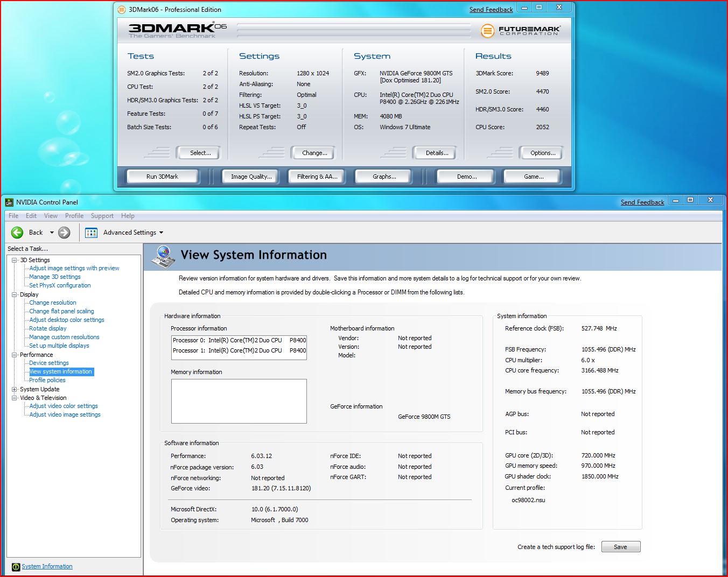Open the Back history dropdown arrow
Screen dimensions: 728x577
(x=52, y=233)
